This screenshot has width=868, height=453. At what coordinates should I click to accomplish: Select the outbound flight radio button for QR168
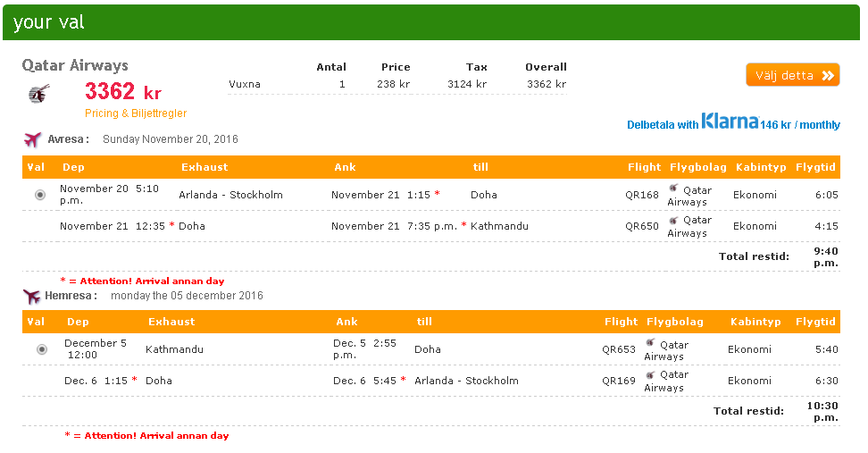click(x=40, y=195)
